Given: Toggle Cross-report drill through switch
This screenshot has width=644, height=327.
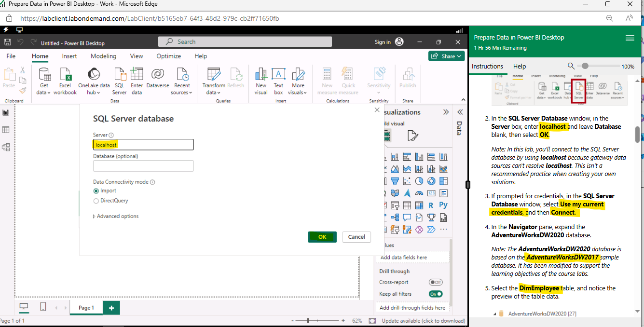Looking at the screenshot, I should pyautogui.click(x=436, y=282).
